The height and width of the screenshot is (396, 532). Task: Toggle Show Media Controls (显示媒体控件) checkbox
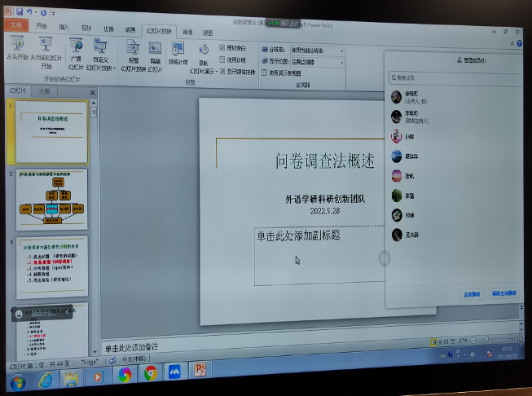(222, 71)
